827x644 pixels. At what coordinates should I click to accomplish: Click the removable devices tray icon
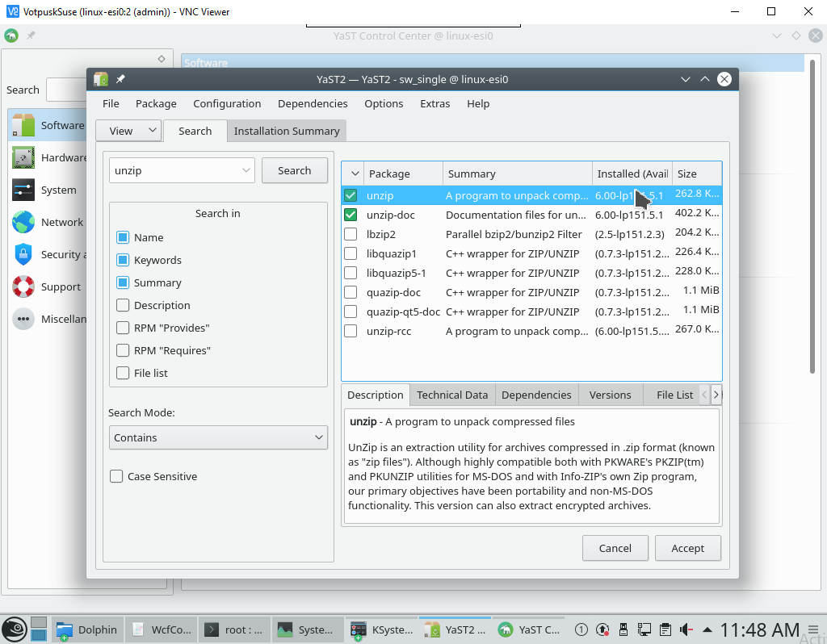623,629
